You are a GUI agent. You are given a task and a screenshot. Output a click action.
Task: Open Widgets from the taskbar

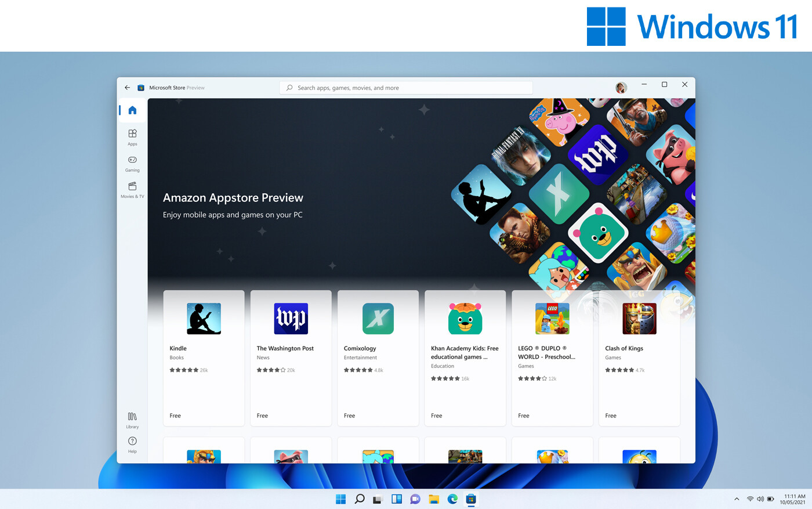[x=397, y=499]
